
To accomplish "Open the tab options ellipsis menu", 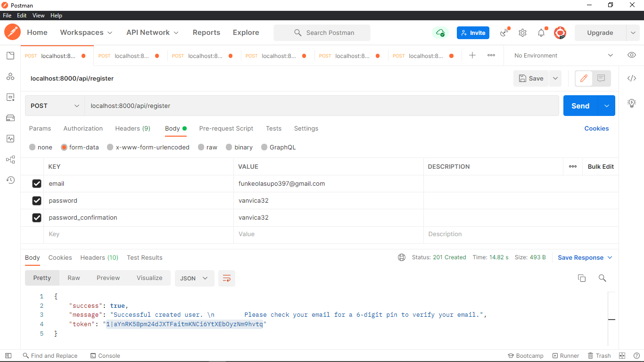I will 491,55.
